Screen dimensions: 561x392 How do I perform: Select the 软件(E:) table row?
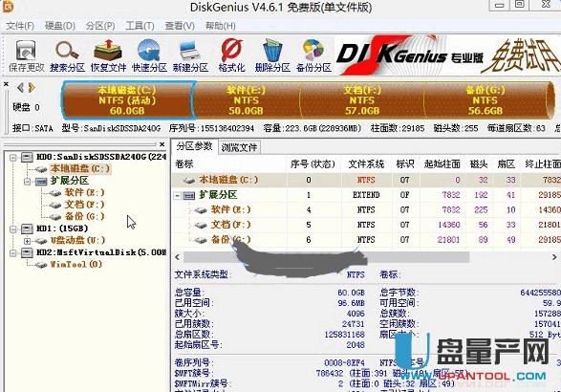pyautogui.click(x=366, y=209)
